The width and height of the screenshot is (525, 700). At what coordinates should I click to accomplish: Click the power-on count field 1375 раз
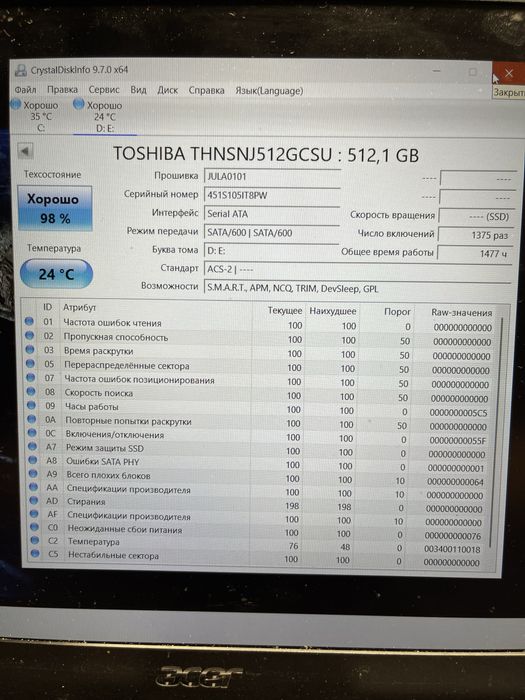(475, 235)
